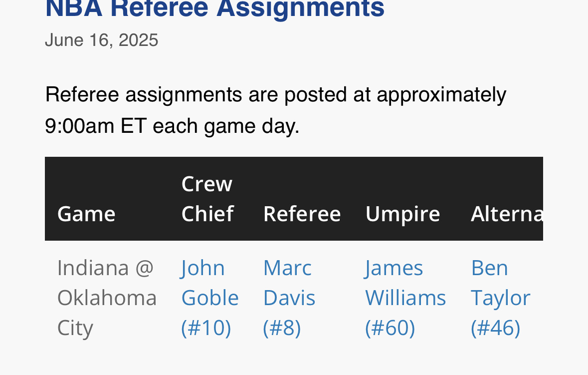Open Ben Taylor alternate profile link
This screenshot has height=375, width=588.
pyautogui.click(x=500, y=298)
